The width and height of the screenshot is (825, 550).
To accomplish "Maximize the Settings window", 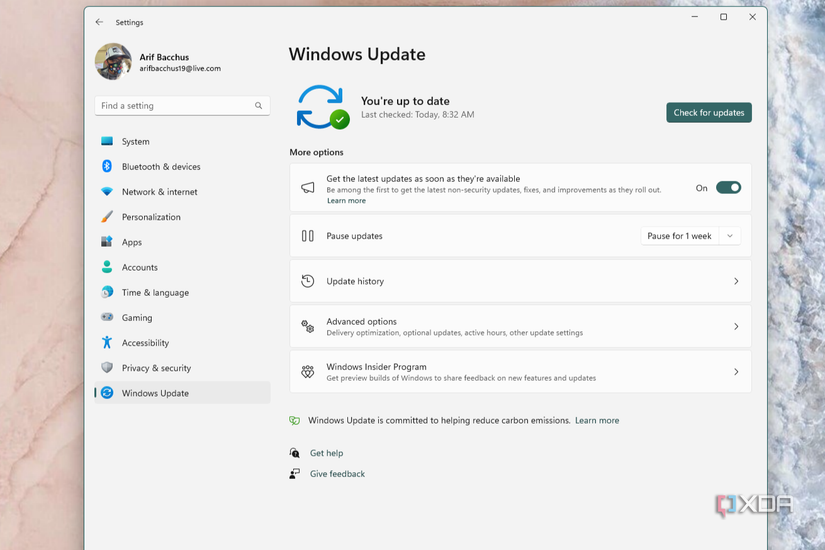I will coord(723,17).
